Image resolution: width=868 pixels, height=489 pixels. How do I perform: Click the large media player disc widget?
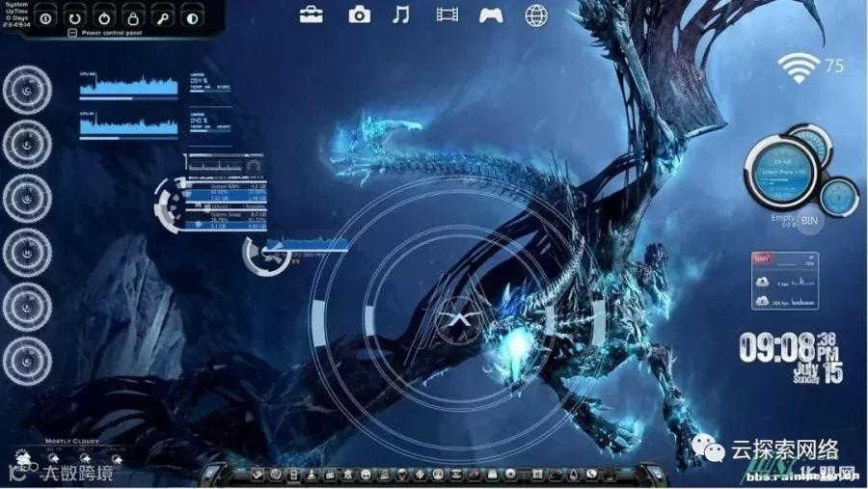[783, 171]
